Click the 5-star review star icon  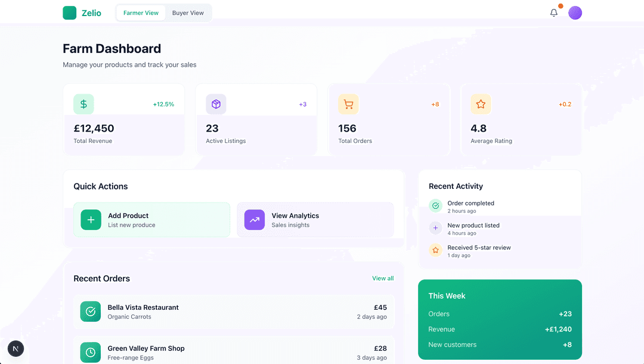[x=435, y=250]
